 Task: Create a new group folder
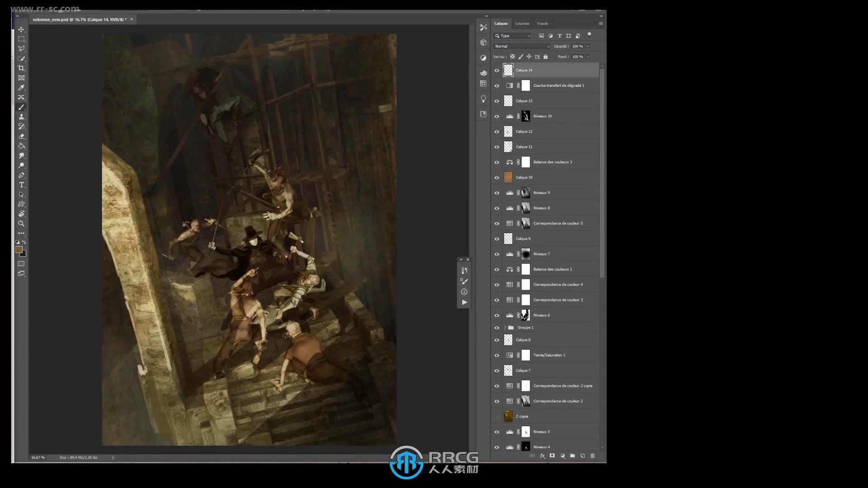click(x=572, y=456)
